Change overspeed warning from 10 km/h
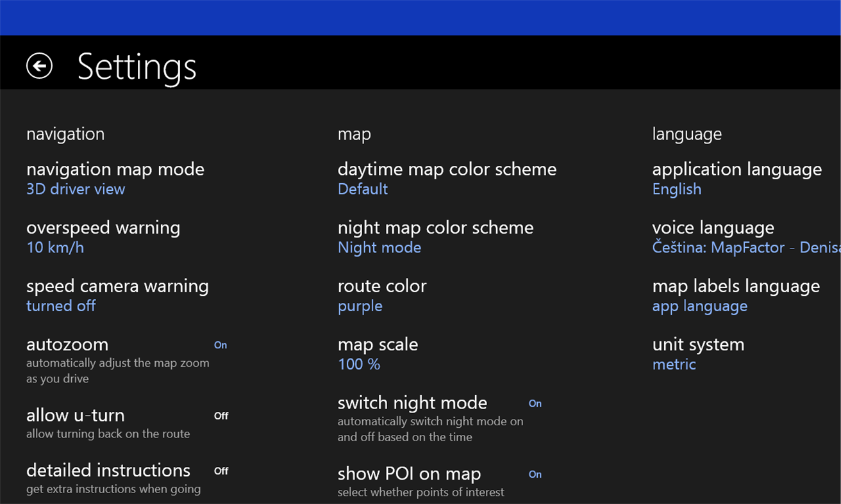841x504 pixels. 103,237
